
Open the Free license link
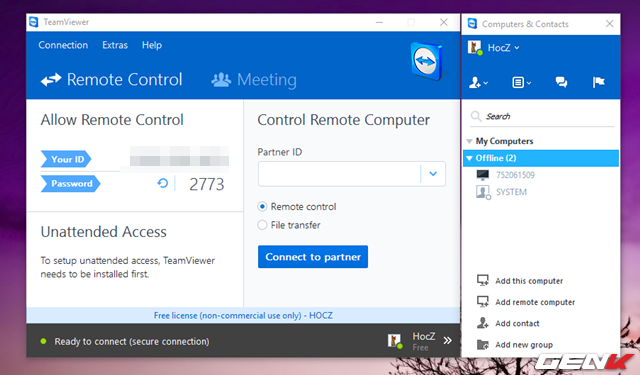tap(243, 315)
